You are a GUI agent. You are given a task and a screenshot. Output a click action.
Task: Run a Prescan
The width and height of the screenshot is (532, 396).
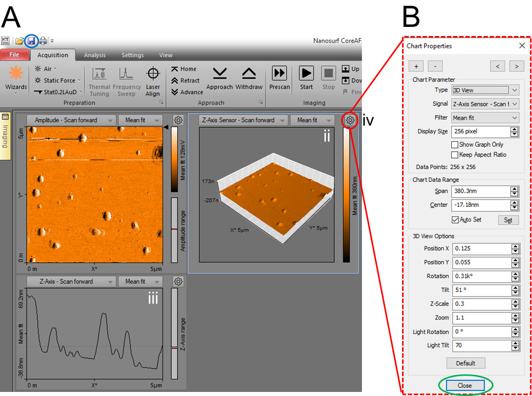[280, 79]
